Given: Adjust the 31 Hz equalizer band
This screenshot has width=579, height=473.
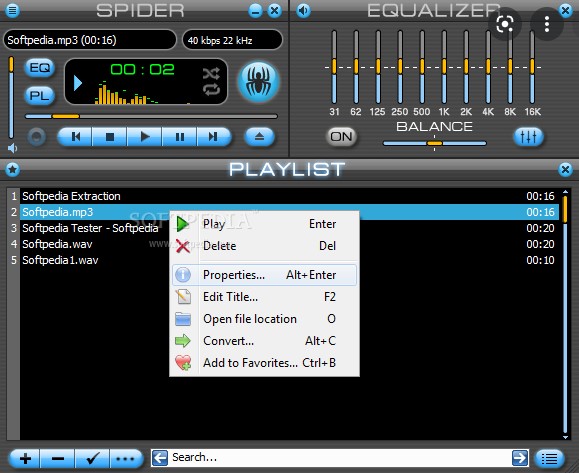Looking at the screenshot, I should (334, 67).
